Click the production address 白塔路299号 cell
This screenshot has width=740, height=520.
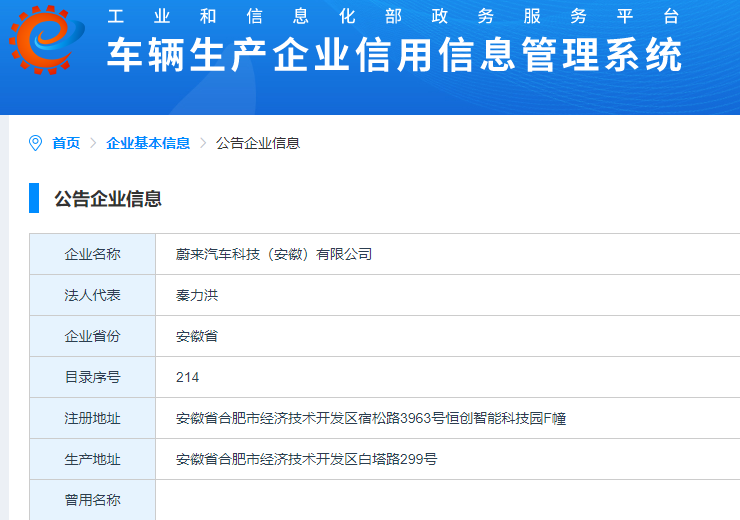[x=306, y=459]
